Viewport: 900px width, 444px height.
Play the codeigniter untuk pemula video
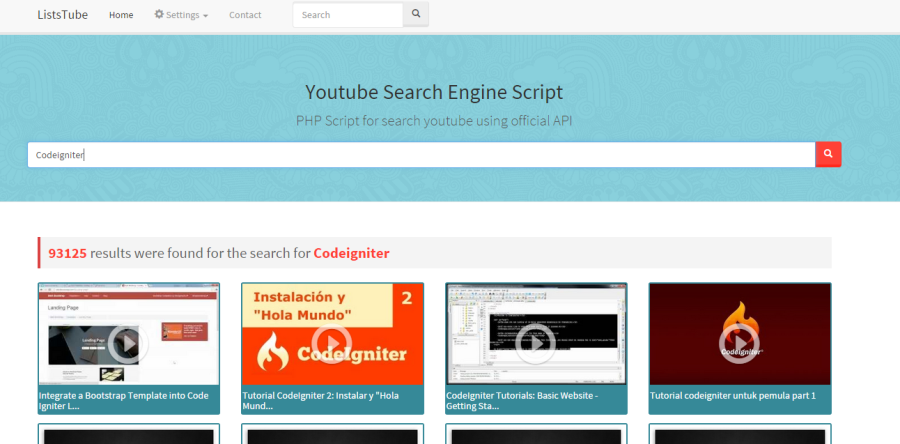tap(740, 334)
